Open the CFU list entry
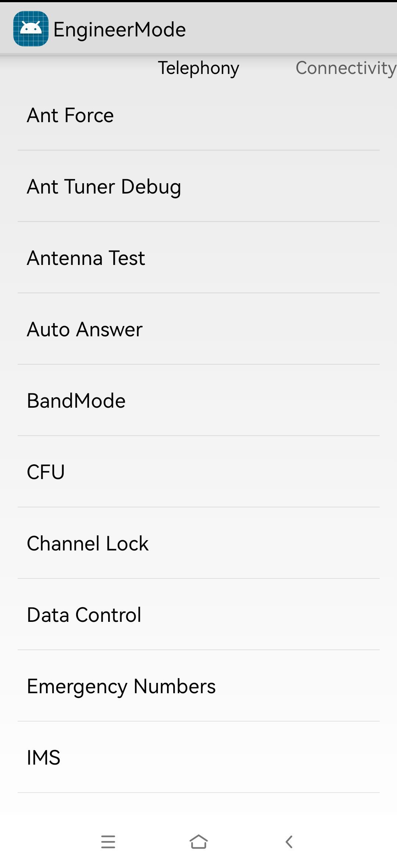 [199, 472]
